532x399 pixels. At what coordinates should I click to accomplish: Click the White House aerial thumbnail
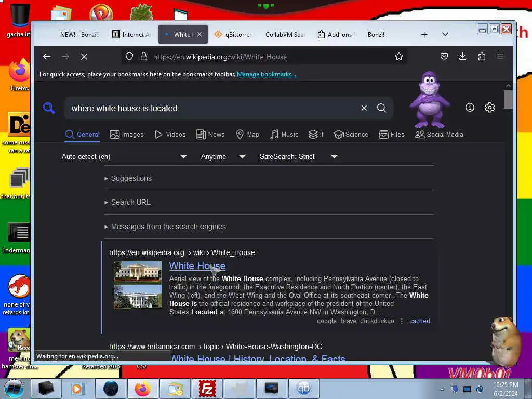point(138,272)
